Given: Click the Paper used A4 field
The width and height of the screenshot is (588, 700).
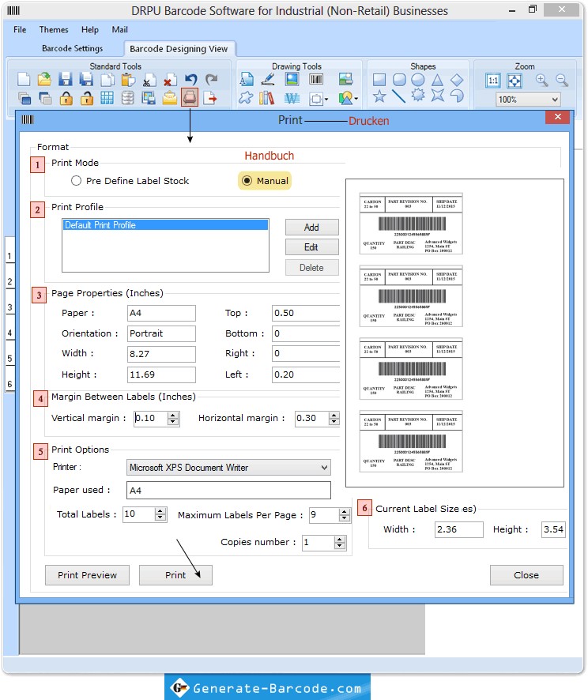Looking at the screenshot, I should (x=228, y=490).
